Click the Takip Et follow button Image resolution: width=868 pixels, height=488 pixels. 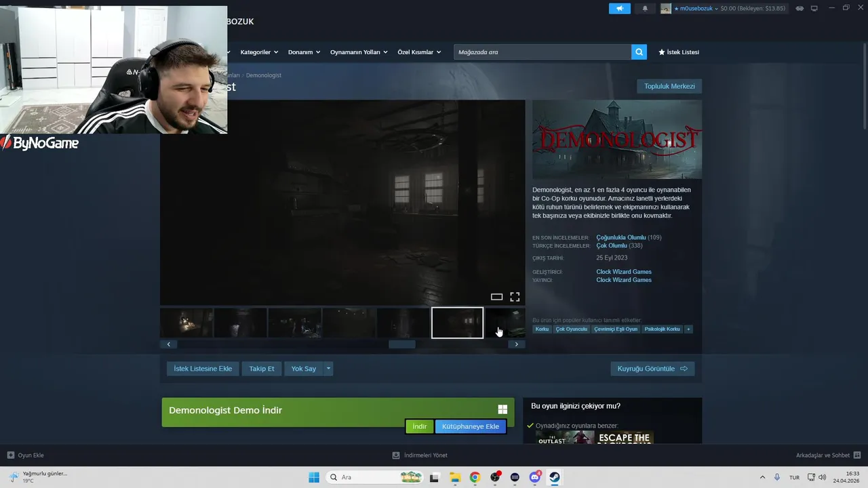(262, 369)
